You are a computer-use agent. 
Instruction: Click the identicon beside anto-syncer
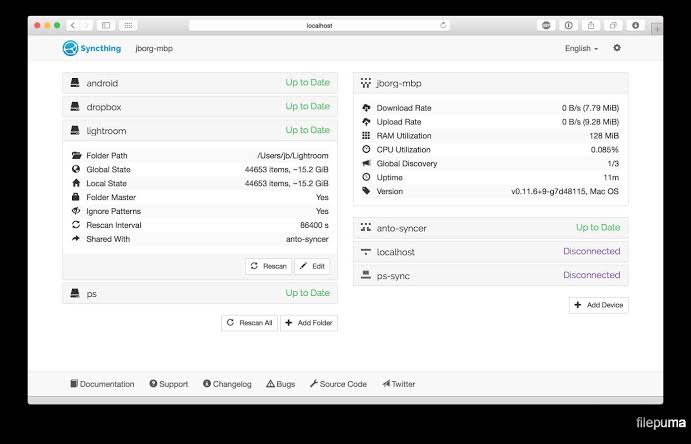point(365,227)
